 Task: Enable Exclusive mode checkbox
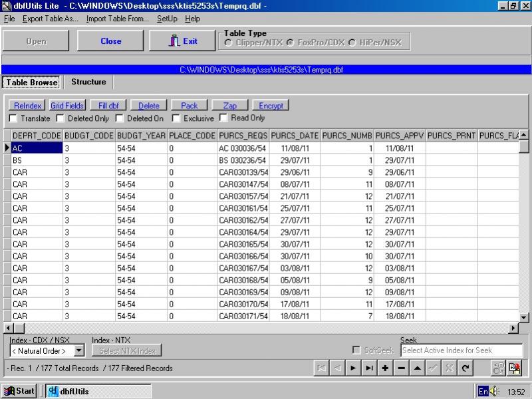(x=176, y=118)
